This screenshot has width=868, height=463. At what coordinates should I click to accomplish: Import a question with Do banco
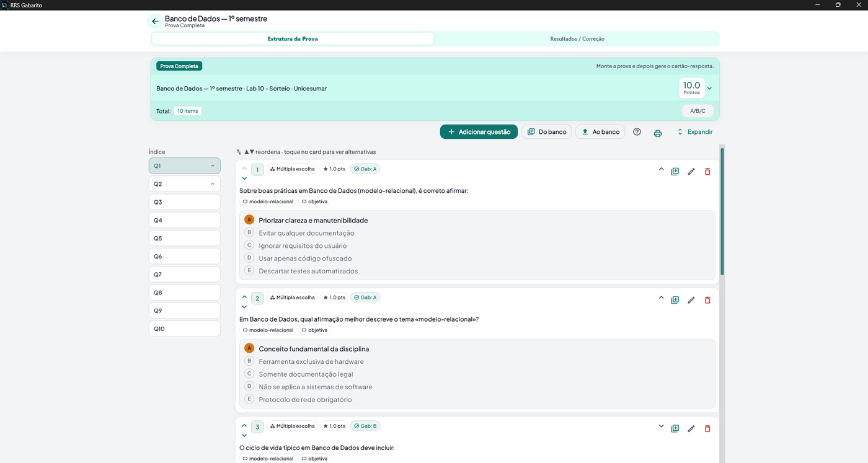(546, 132)
